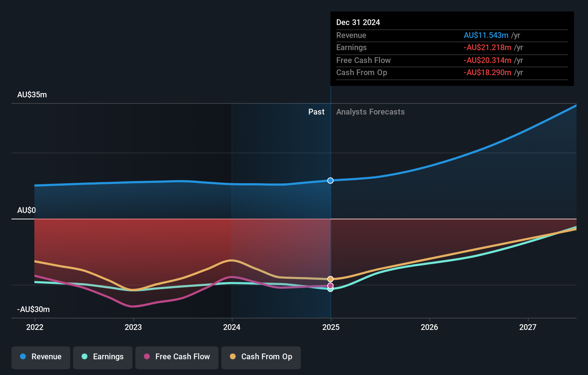Image resolution: width=588 pixels, height=375 pixels.
Task: Click the Free Cash Flow legend button
Action: click(177, 357)
